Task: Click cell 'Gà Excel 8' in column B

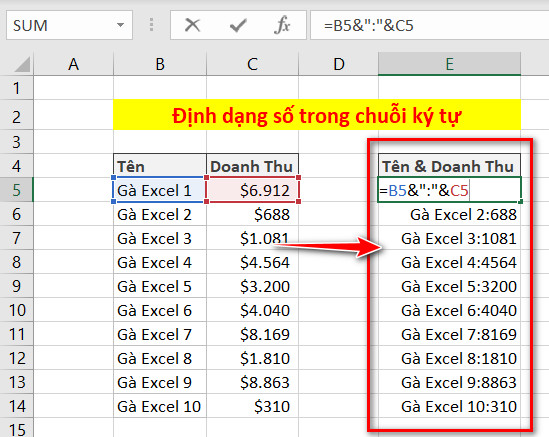Action: tap(160, 358)
